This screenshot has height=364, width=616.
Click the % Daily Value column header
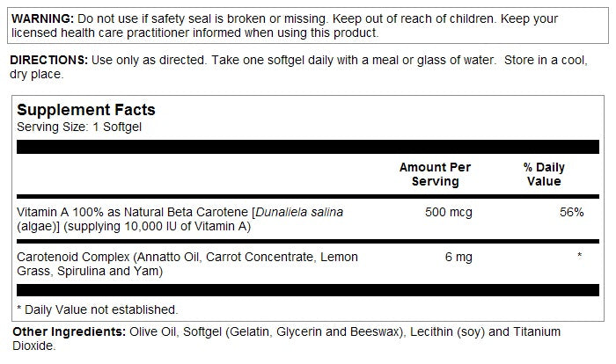[x=544, y=174]
